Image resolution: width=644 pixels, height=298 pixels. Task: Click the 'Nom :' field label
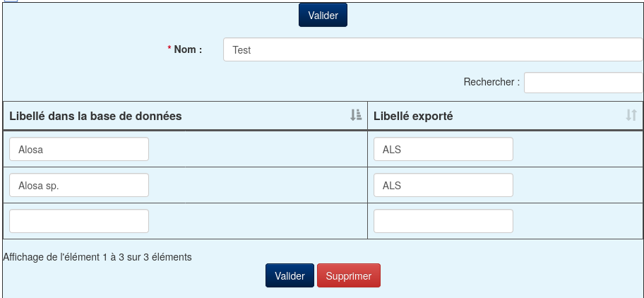pos(188,49)
